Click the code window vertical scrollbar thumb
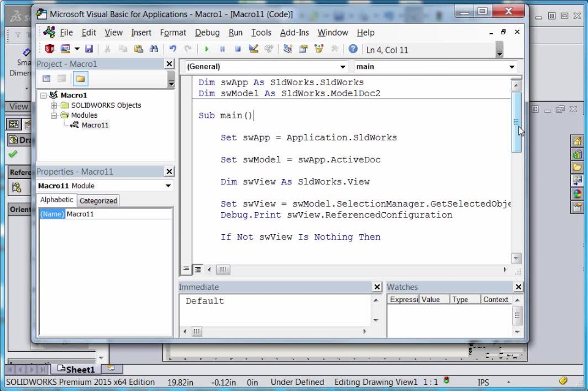Screen dimensions: 588x391 (x=516, y=122)
